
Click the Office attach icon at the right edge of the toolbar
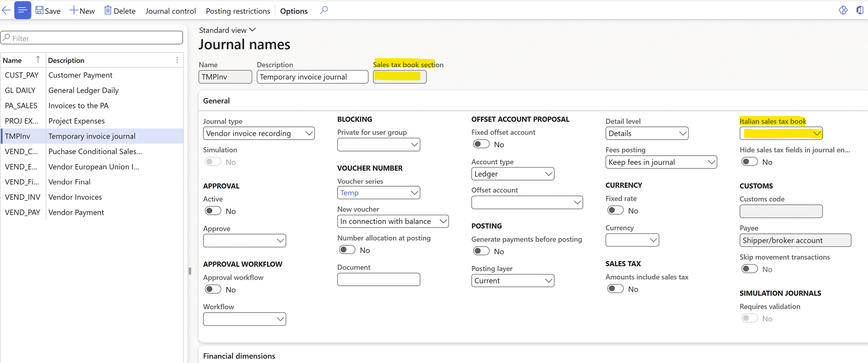pyautogui.click(x=860, y=10)
